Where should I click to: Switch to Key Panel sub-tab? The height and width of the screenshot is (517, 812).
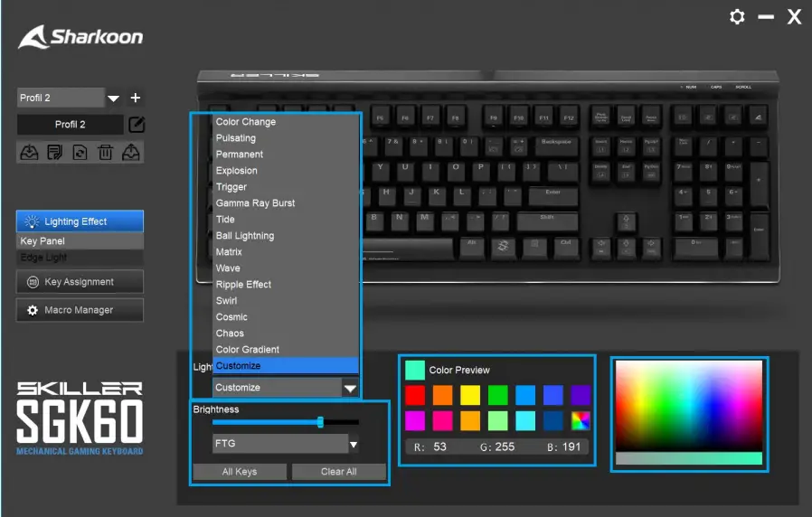tap(80, 241)
